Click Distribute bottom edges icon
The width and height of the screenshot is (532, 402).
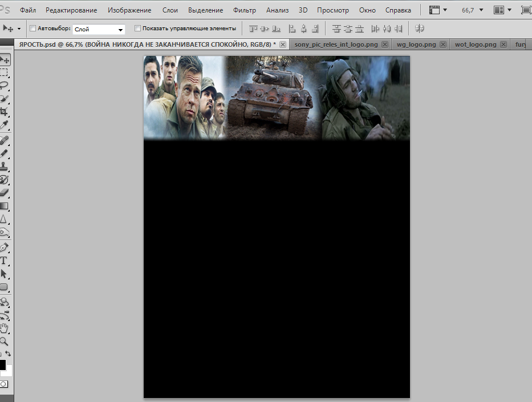tap(359, 29)
